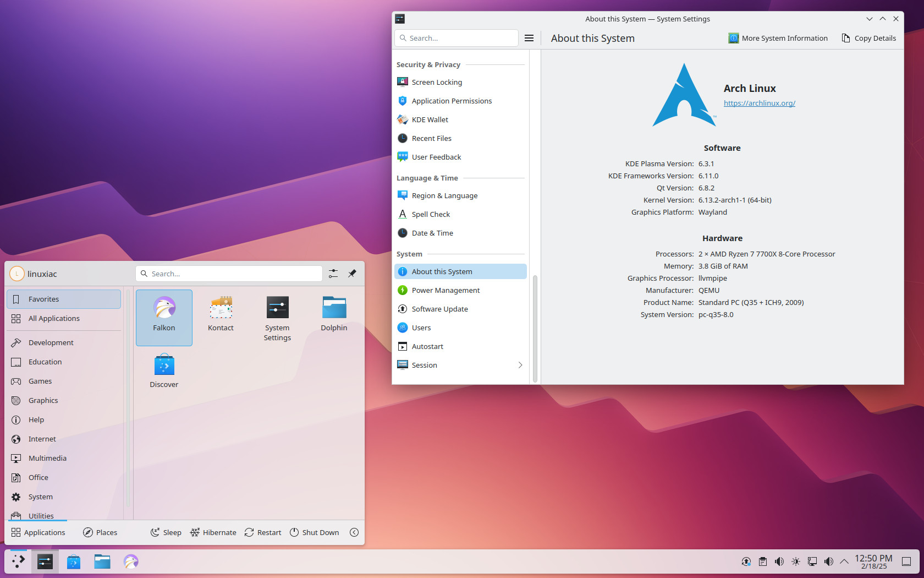The image size is (924, 578).
Task: Open the clipboard tray icon
Action: (763, 561)
